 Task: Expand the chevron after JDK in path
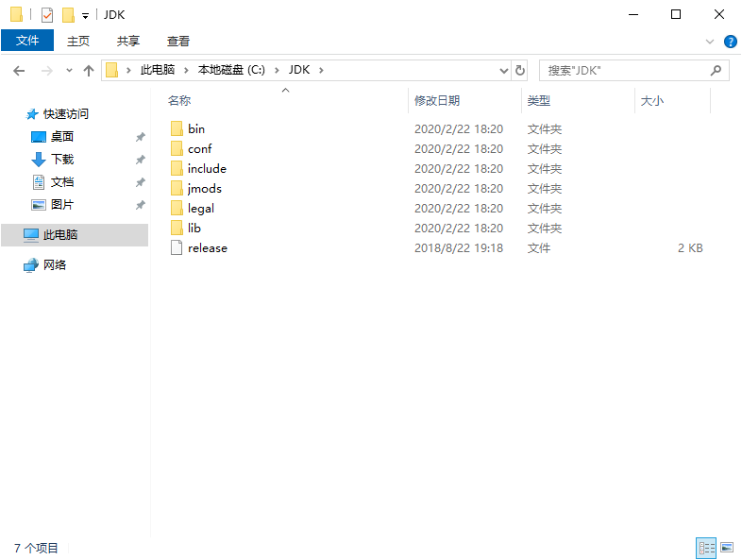[x=321, y=71]
